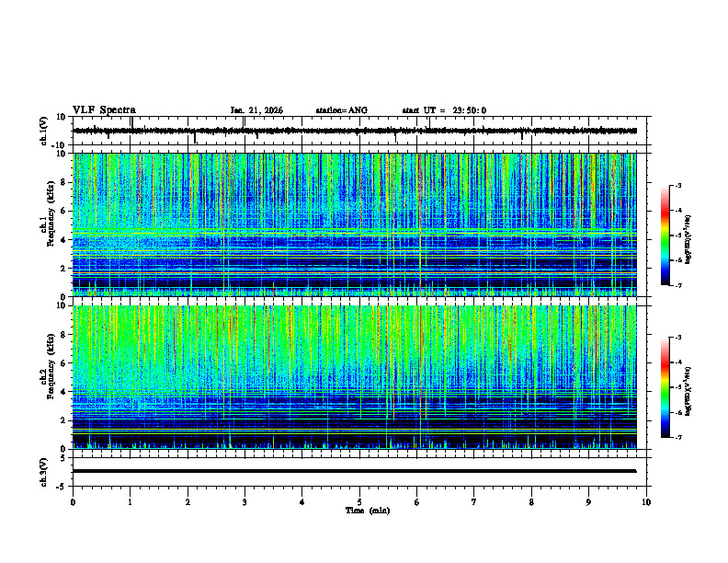Click tick label "7" on the Time axis
This screenshot has width=728, height=563.
(x=474, y=502)
